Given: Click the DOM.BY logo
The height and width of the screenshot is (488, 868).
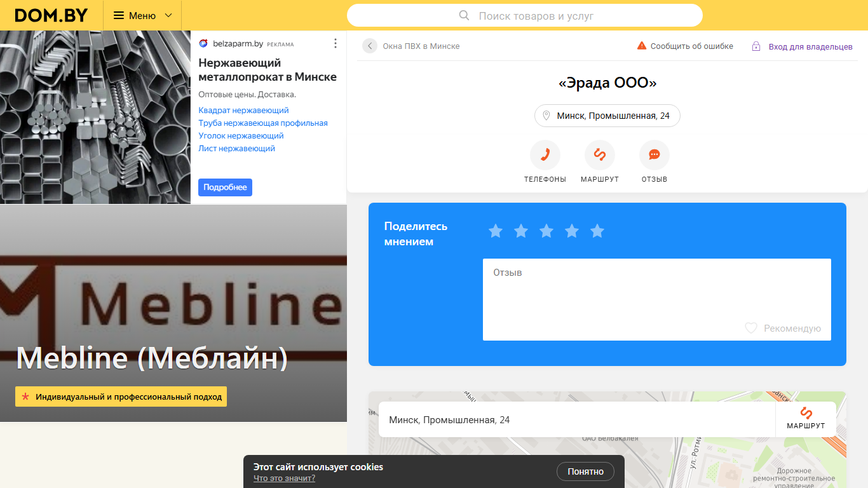Looking at the screenshot, I should pyautogui.click(x=51, y=15).
